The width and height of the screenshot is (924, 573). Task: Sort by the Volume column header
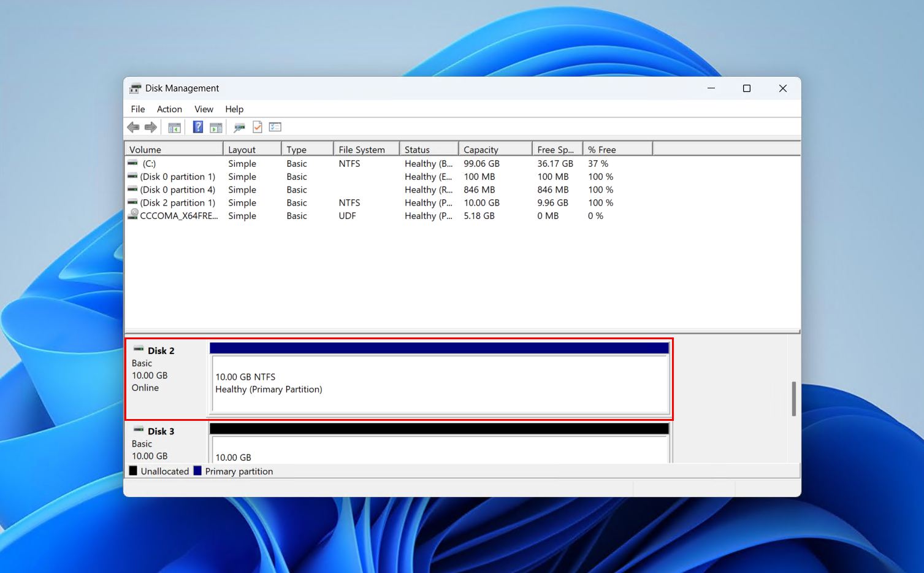[x=174, y=149]
